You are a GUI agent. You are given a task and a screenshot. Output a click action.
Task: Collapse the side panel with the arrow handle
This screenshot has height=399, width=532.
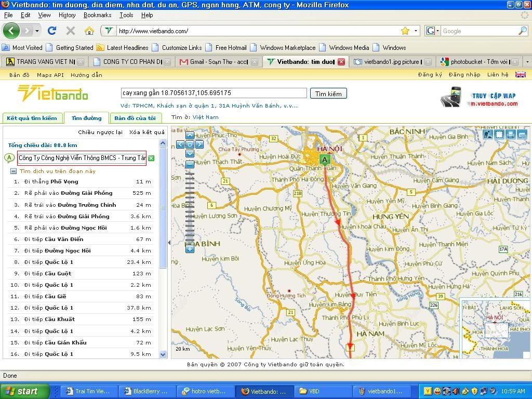click(169, 243)
